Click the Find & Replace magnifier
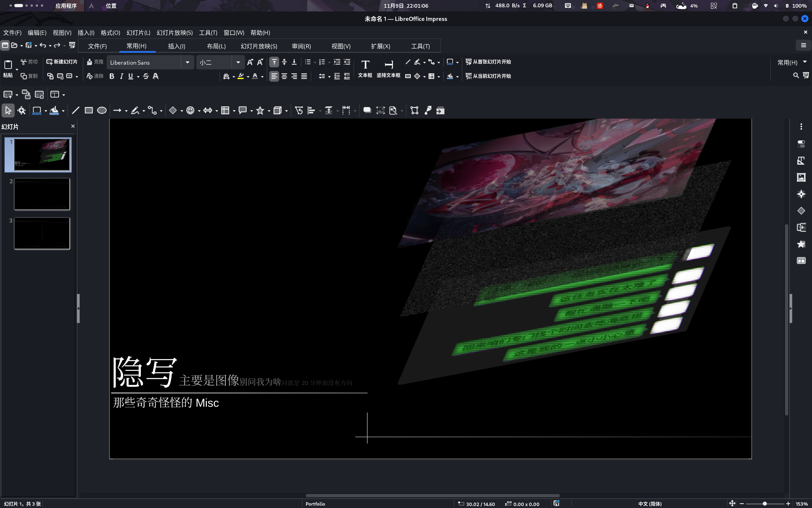The width and height of the screenshot is (812, 508). tap(796, 76)
